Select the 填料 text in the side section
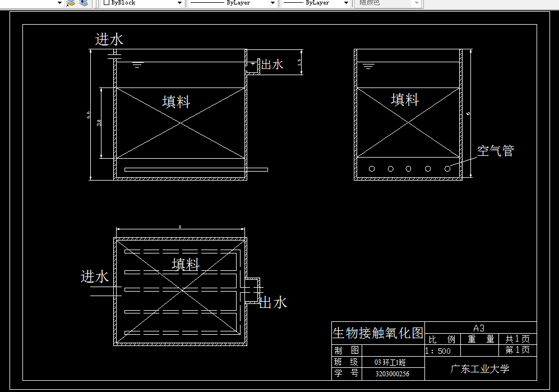Viewport: 559px width, 392px height. click(405, 99)
